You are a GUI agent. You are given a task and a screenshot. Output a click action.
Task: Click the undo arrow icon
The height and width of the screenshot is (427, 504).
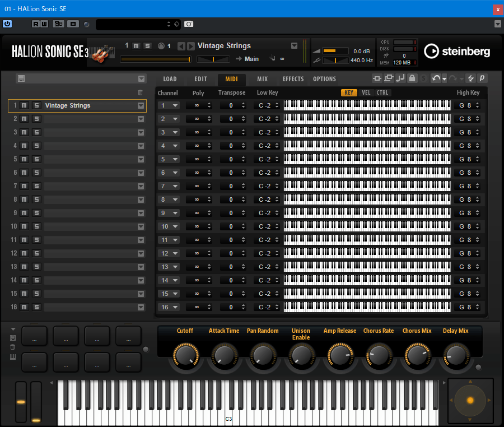[435, 79]
